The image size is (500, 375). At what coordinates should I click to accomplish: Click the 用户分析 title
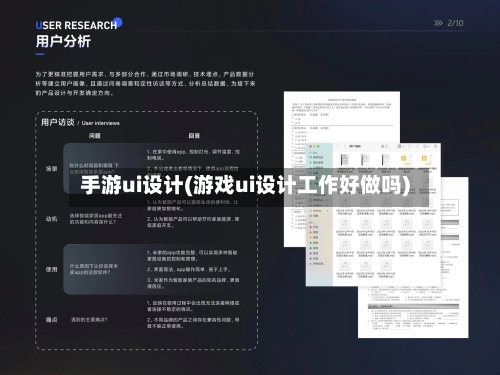click(x=63, y=41)
